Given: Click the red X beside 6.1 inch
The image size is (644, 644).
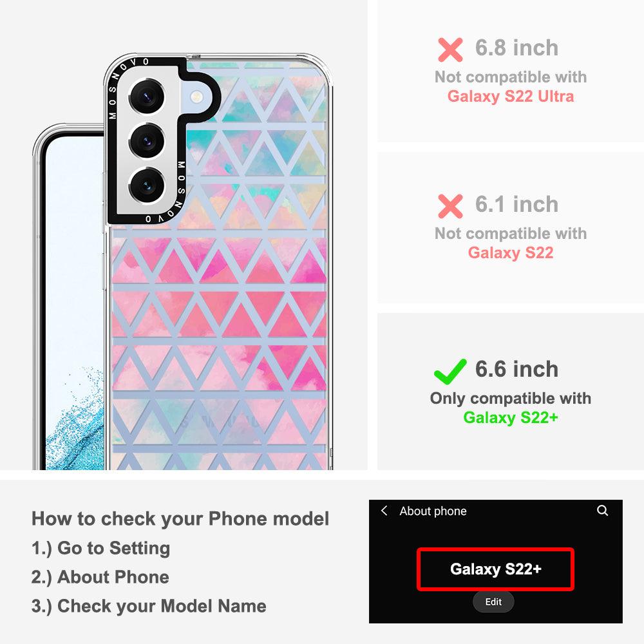Looking at the screenshot, I should [450, 206].
